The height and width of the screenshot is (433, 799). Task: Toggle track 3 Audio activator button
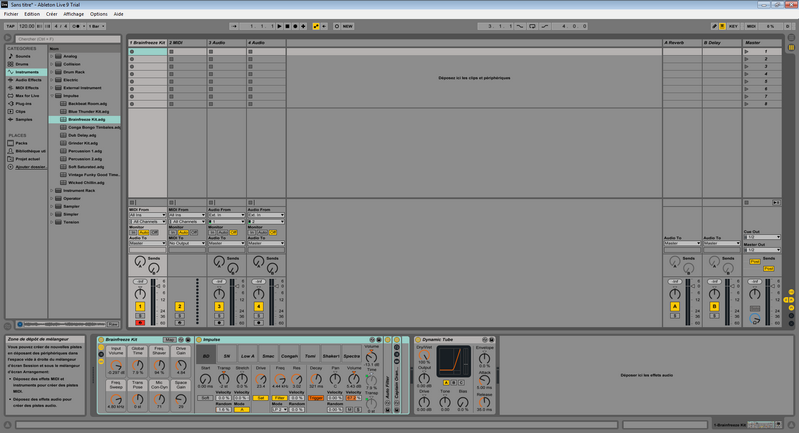point(219,306)
